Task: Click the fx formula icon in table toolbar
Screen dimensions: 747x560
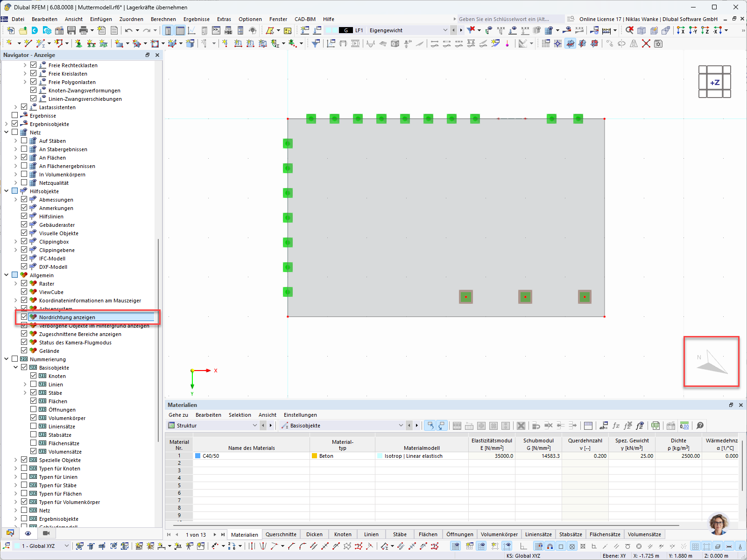Action: click(616, 426)
